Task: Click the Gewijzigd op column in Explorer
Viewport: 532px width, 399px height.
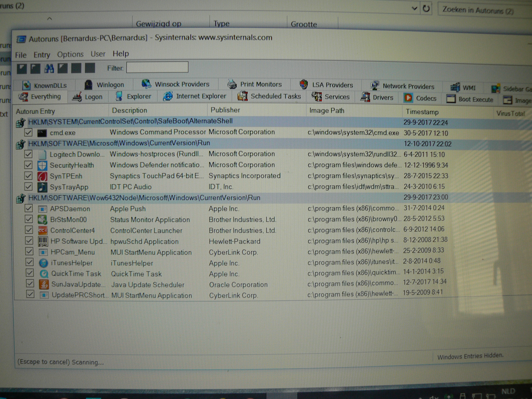Action: (159, 24)
